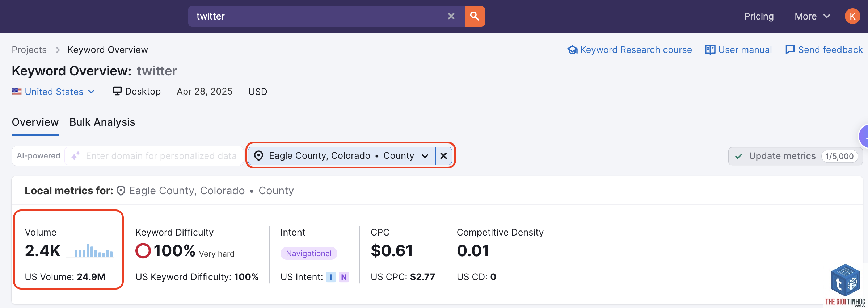Viewport: 868px width, 308px height.
Task: Click the speech bubble feedback icon
Action: point(790,50)
